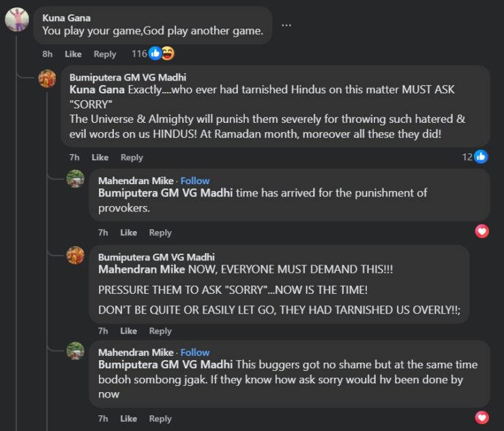The width and height of the screenshot is (504, 431).
Task: Follow Mahendran Mike from the first reply
Action: tap(195, 181)
